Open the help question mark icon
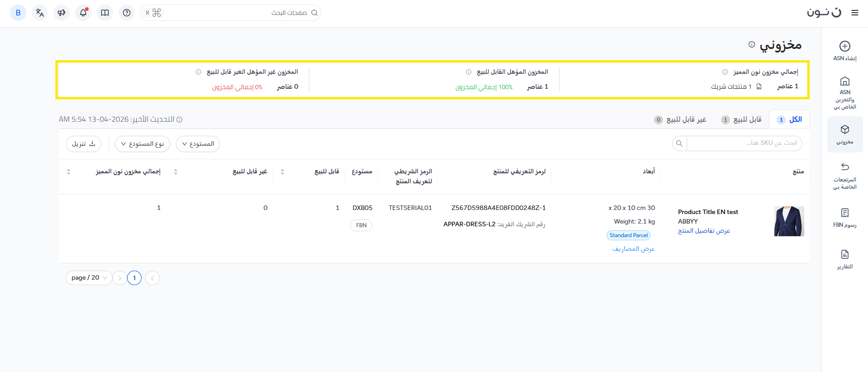Screen dimensions: 868x372 [x=127, y=13]
